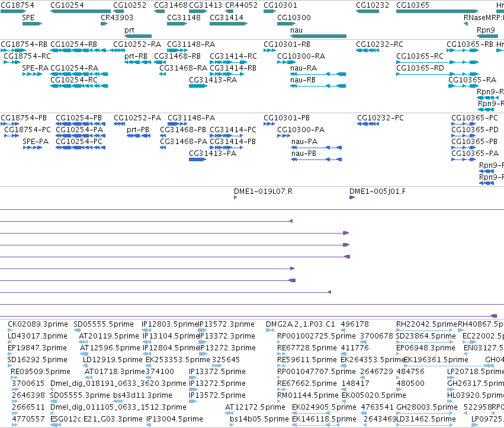Select the DMG2A.2_1.P03.C1 EST label

pyautogui.click(x=300, y=324)
